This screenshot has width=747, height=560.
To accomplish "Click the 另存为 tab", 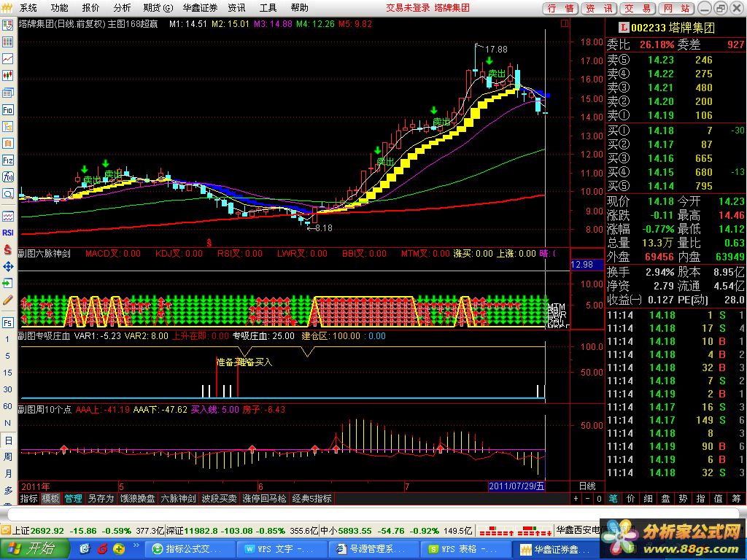I will click(101, 499).
